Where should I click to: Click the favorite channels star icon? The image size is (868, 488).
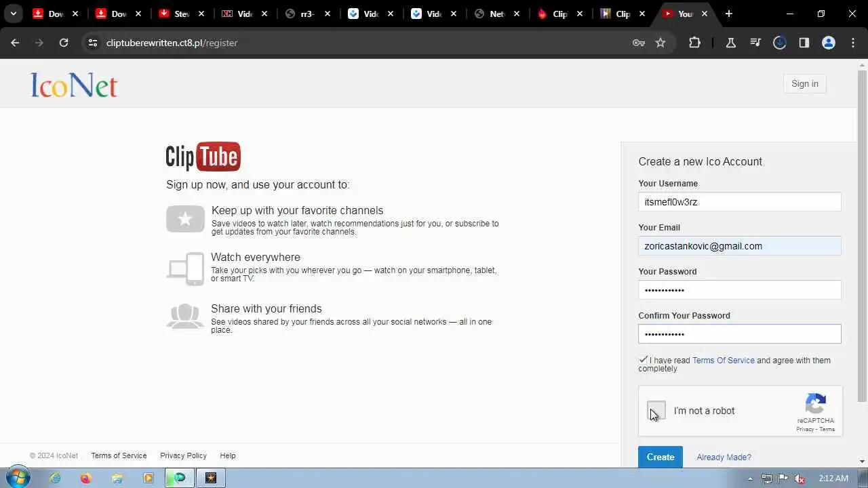(185, 219)
